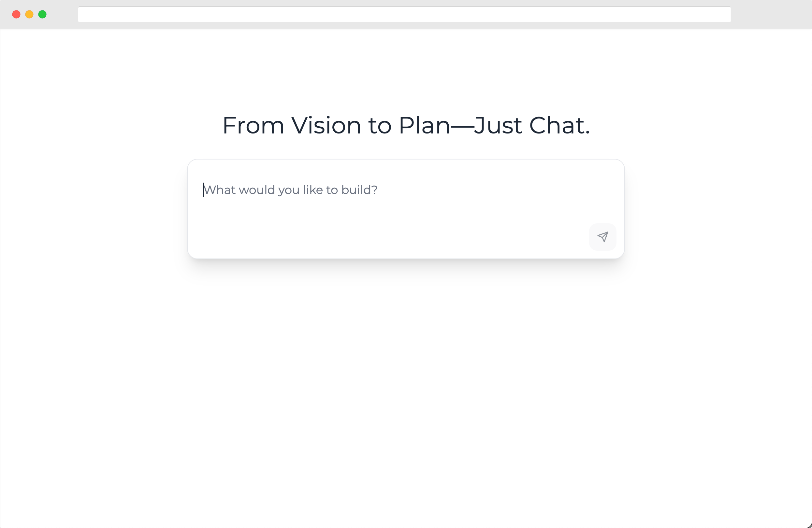Viewport: 812px width, 528px height.
Task: Click the red close window button
Action: tap(16, 14)
